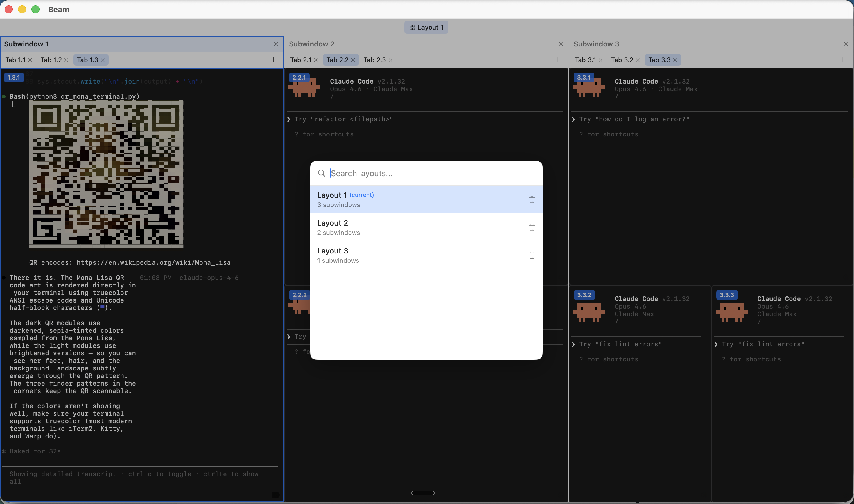Add a new tab in Subwindow 2

557,60
